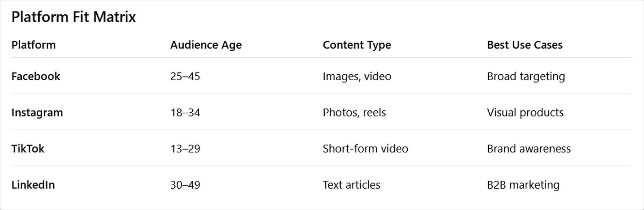Click the B2B marketing cell
Screen dimensions: 644x210
[523, 185]
